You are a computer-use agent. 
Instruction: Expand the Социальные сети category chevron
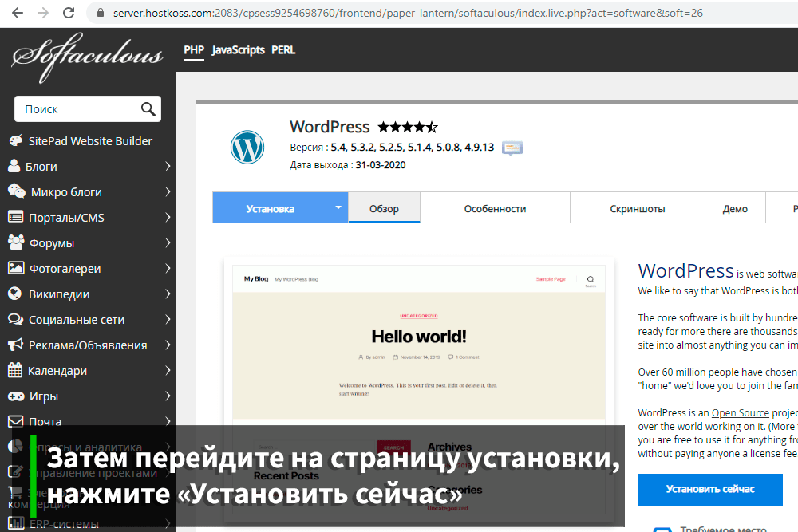[168, 319]
